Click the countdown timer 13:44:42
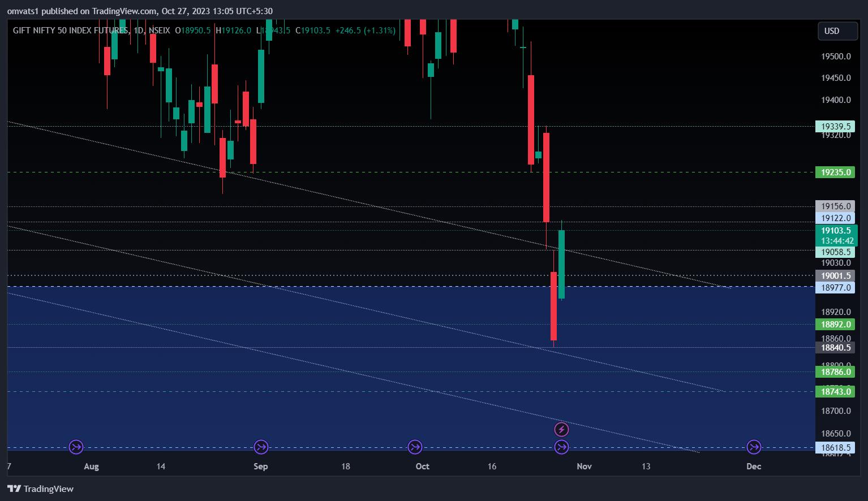 836,241
